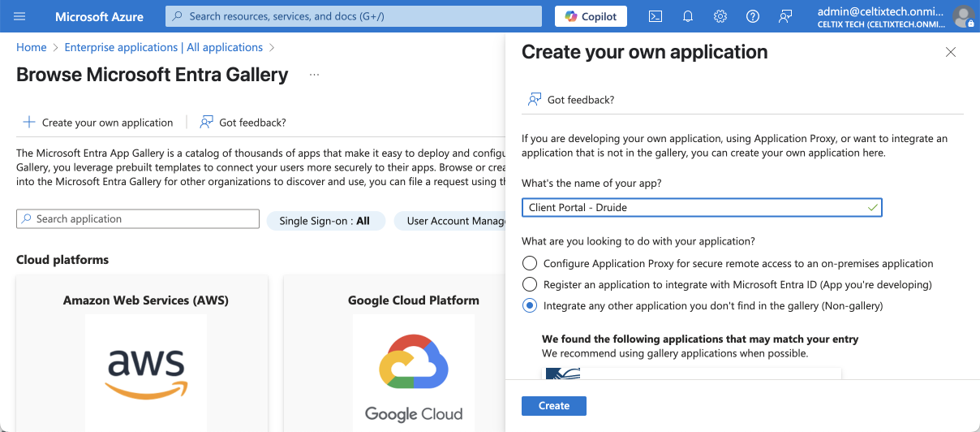Screen dimensions: 980x432
Task: Expand the ellipsis menu beside gallery title
Action: pyautogui.click(x=314, y=75)
